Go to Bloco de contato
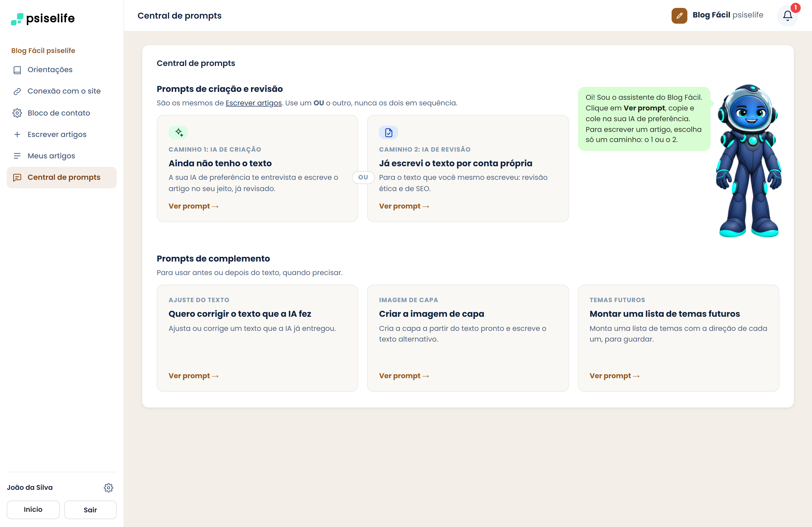Viewport: 812px width, 527px height. click(x=61, y=113)
